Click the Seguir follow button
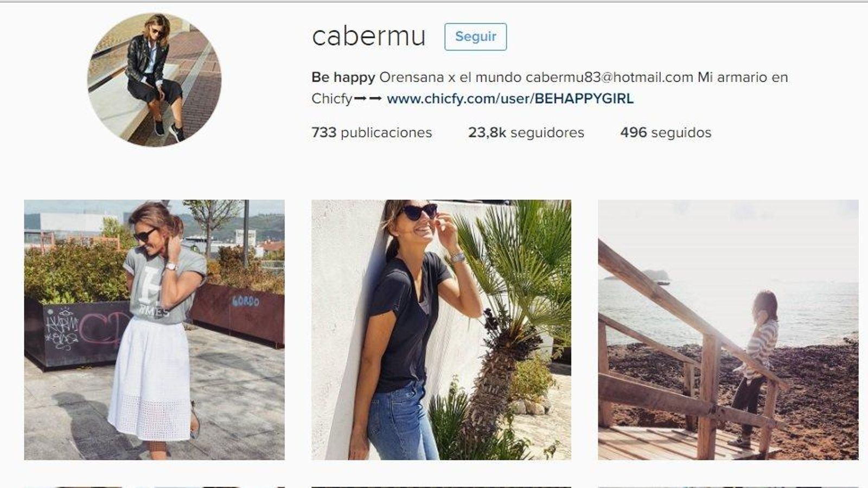This screenshot has height=488, width=868. coord(475,37)
